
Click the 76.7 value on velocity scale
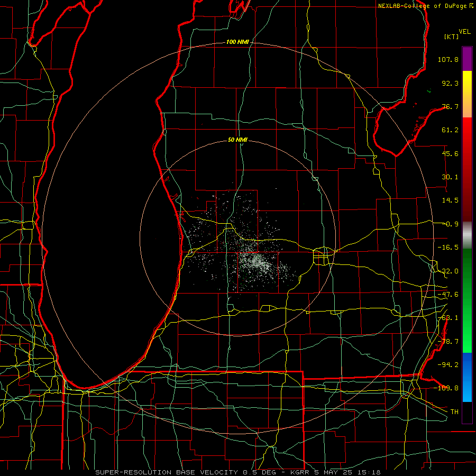(x=450, y=106)
